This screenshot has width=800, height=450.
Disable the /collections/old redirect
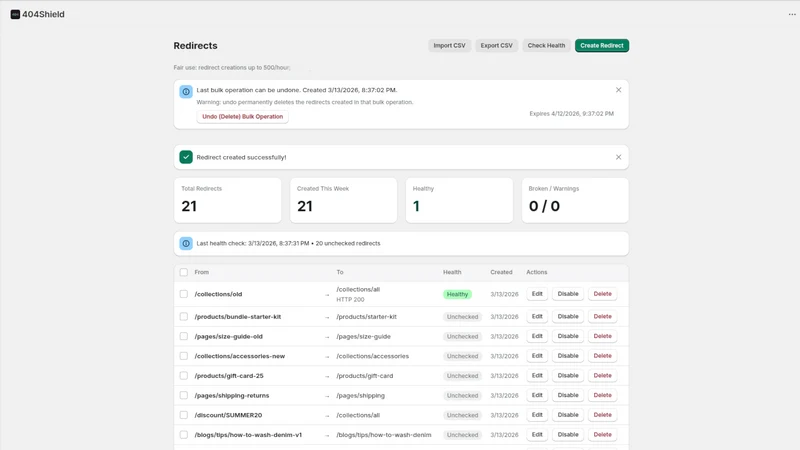(568, 294)
